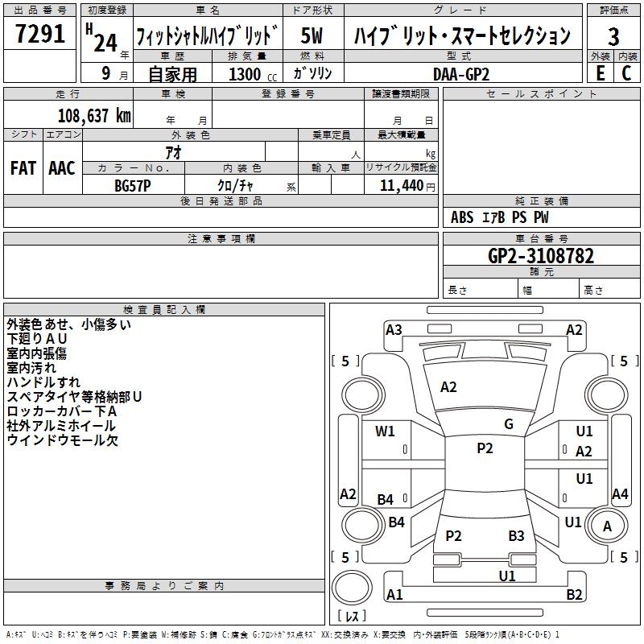Click the exterior grade E cell
Screen dimensions: 644x644
pos(600,72)
